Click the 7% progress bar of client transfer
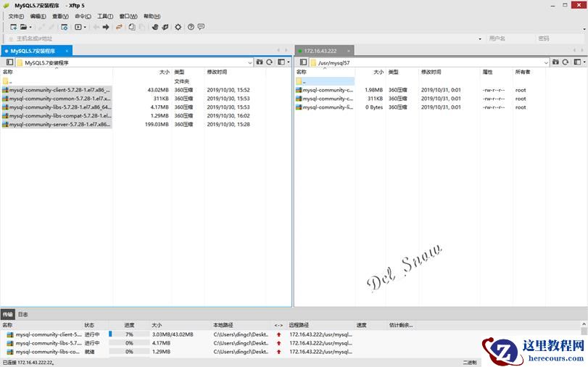Screen dimensions: 588x367 (x=129, y=334)
